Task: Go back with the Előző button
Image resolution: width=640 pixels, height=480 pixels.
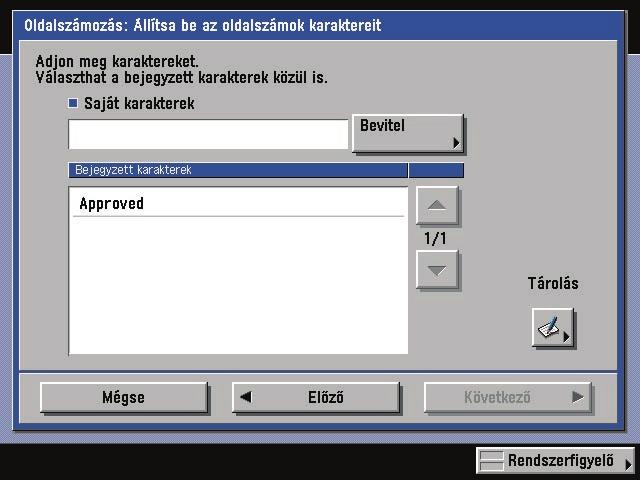Action: 316,397
